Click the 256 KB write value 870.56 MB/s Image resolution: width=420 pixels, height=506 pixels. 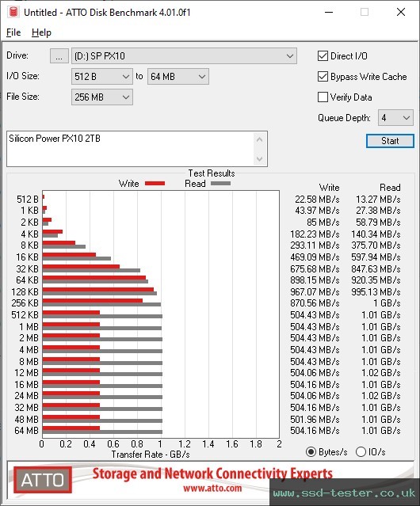315,303
